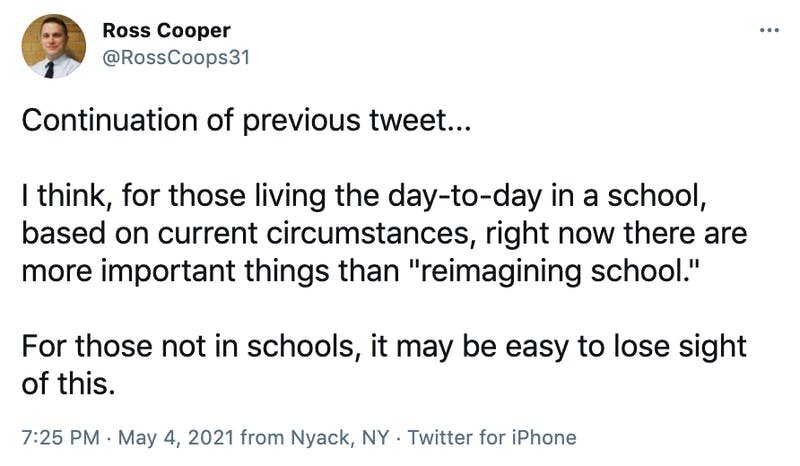
Task: Click the word 'from' before Nyack
Action: (x=262, y=437)
